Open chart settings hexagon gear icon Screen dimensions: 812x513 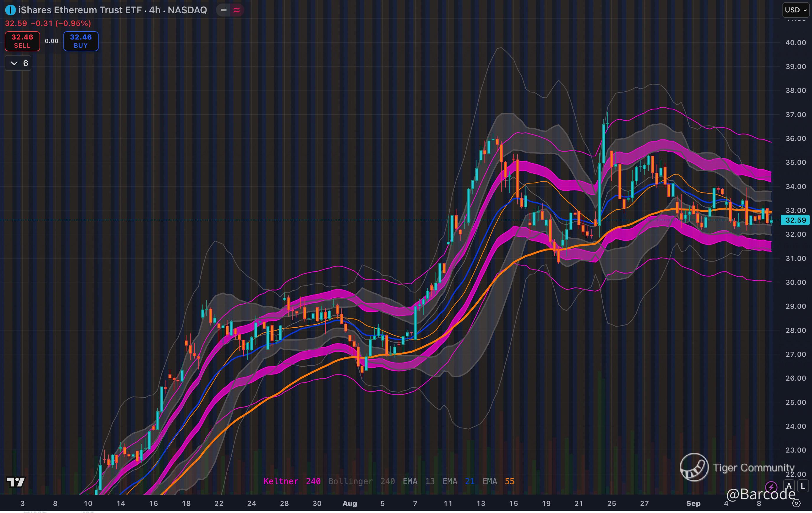(x=796, y=504)
